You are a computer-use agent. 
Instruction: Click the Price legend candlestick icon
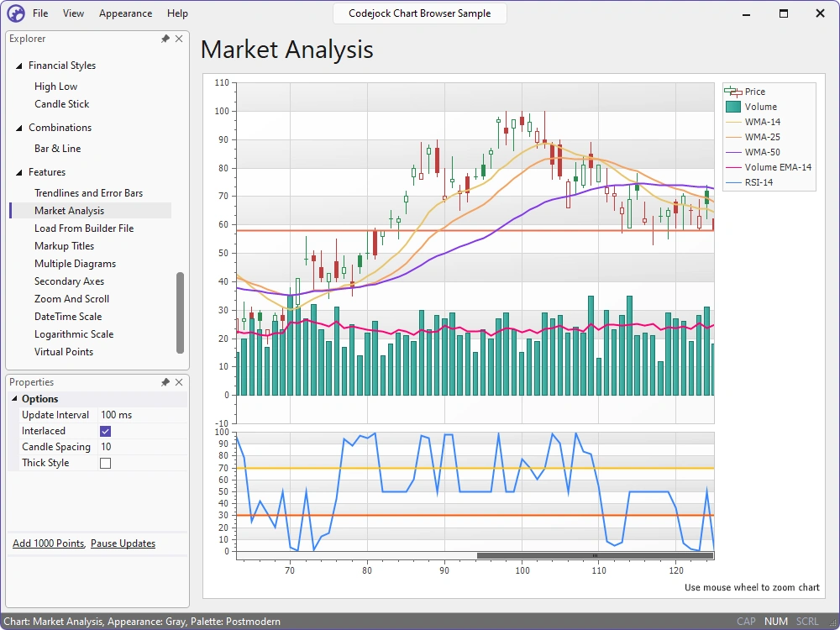coord(732,92)
